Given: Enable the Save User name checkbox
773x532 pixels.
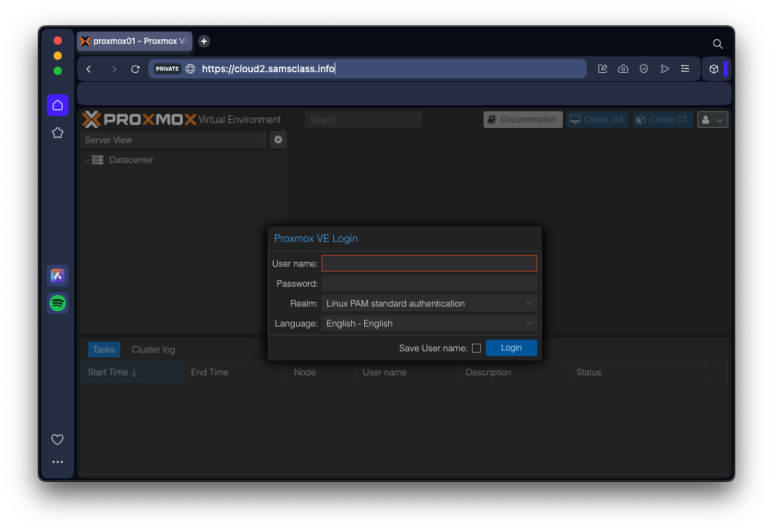Looking at the screenshot, I should click(x=476, y=348).
